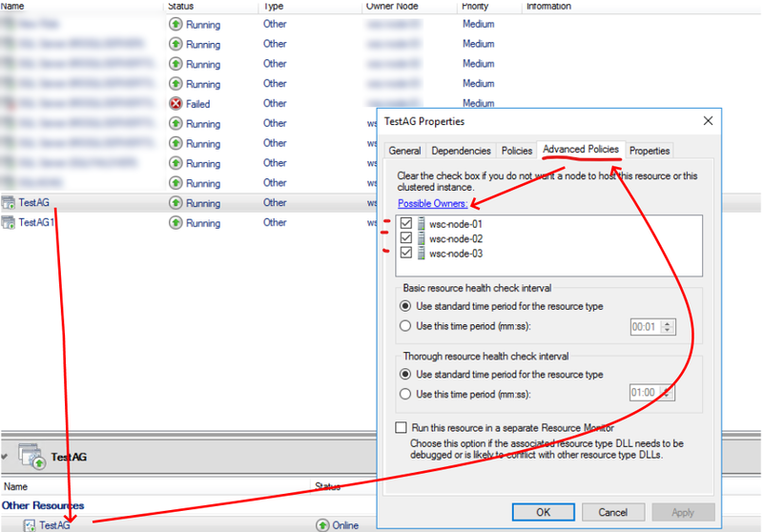763x532 pixels.
Task: Click Running status icon for TestAG row
Action: point(175,203)
